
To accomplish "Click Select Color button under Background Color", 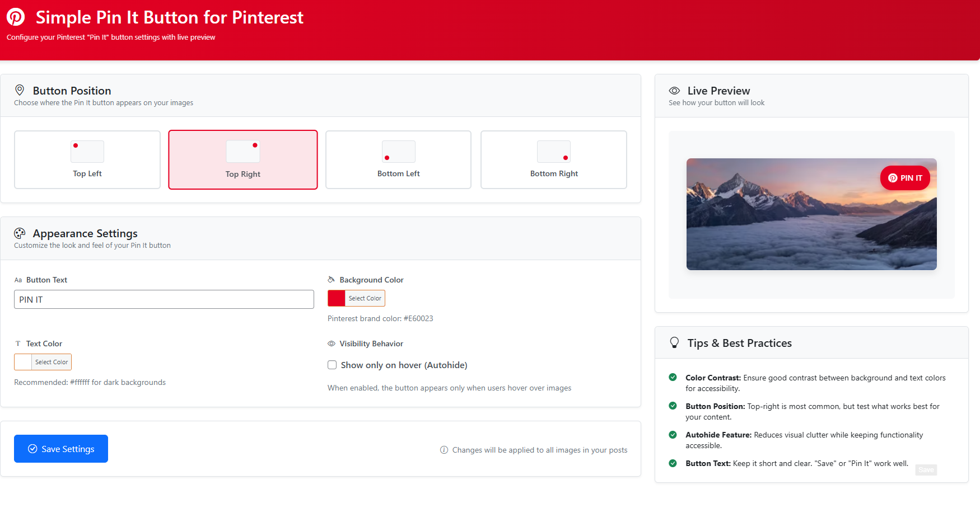I will (365, 298).
